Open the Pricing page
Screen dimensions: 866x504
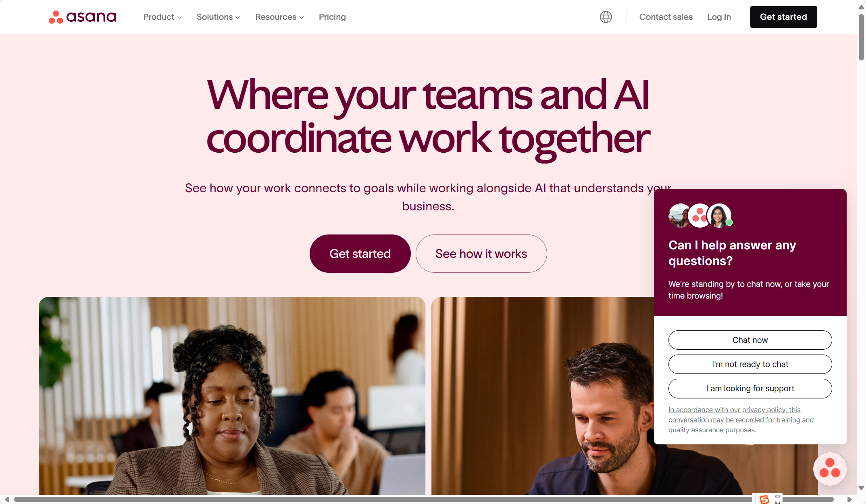(x=332, y=17)
